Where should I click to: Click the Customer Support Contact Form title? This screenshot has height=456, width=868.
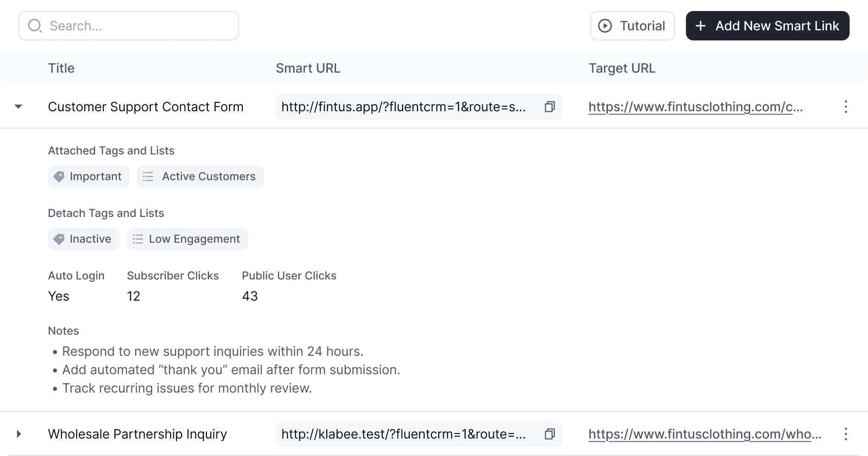(x=146, y=107)
